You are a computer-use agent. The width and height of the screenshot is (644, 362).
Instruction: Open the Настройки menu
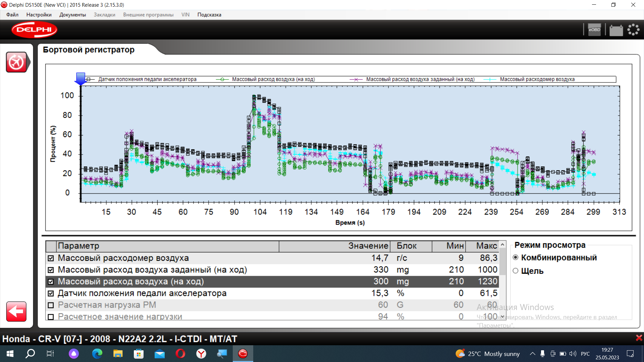point(39,15)
